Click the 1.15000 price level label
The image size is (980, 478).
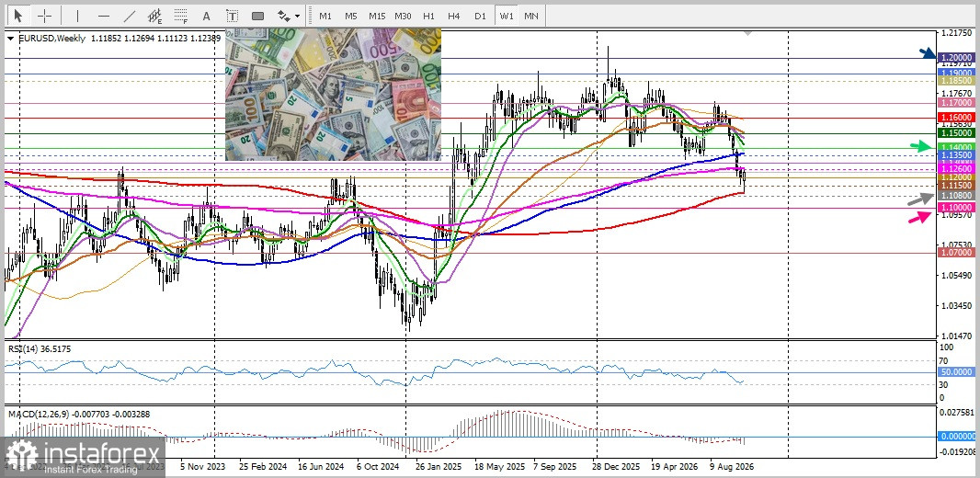(956, 132)
